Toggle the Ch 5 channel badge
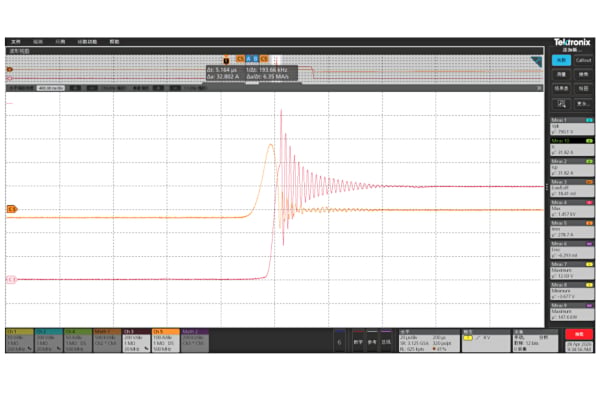The image size is (600, 400). [x=165, y=340]
